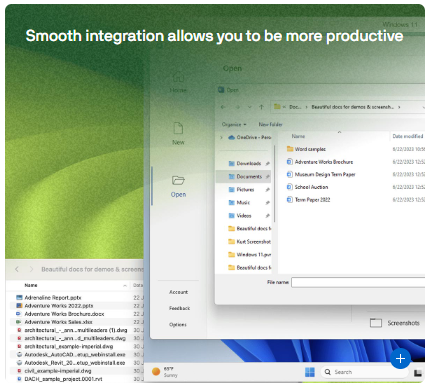Screen dimensions: 431x388
Task: Select the Term Paper 2022 document
Action: 309,200
